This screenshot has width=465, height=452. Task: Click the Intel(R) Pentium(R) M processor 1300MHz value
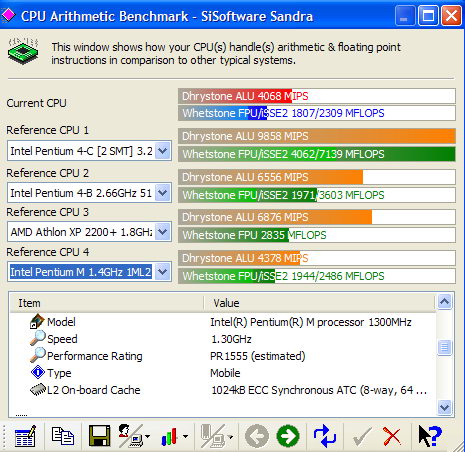tap(311, 322)
